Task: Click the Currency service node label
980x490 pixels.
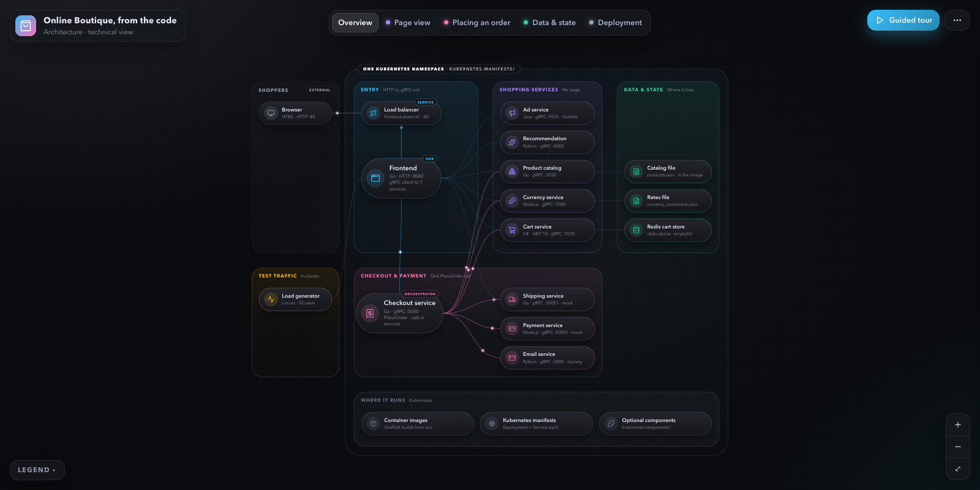Action: click(543, 197)
